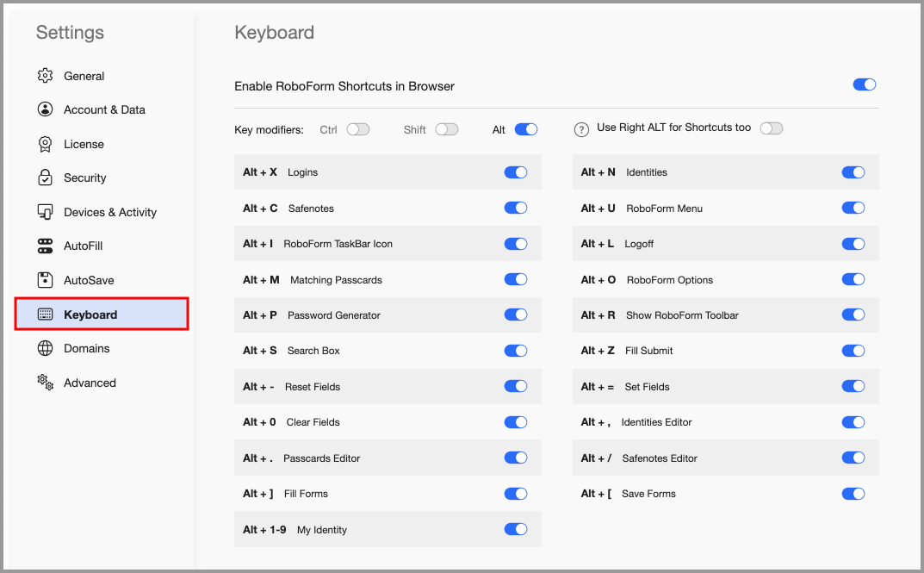Click the "Alt + 1-9" shortcut text
The width and height of the screenshot is (924, 573).
264,529
